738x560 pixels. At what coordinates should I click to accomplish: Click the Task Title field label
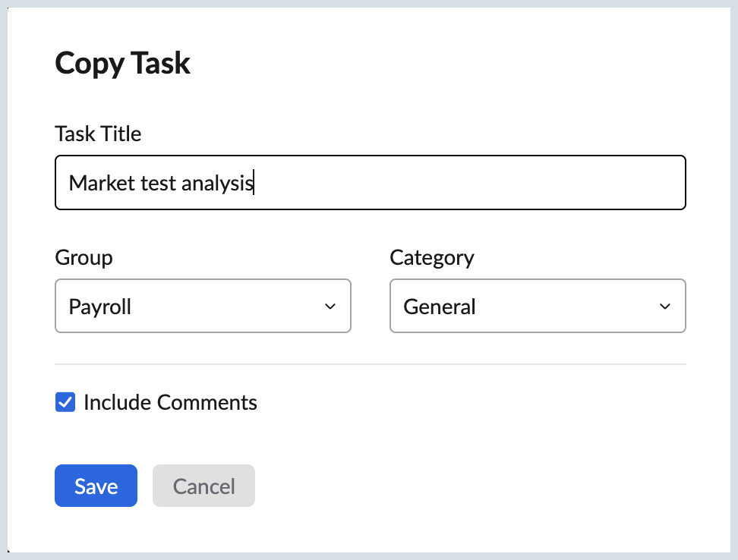tap(98, 134)
